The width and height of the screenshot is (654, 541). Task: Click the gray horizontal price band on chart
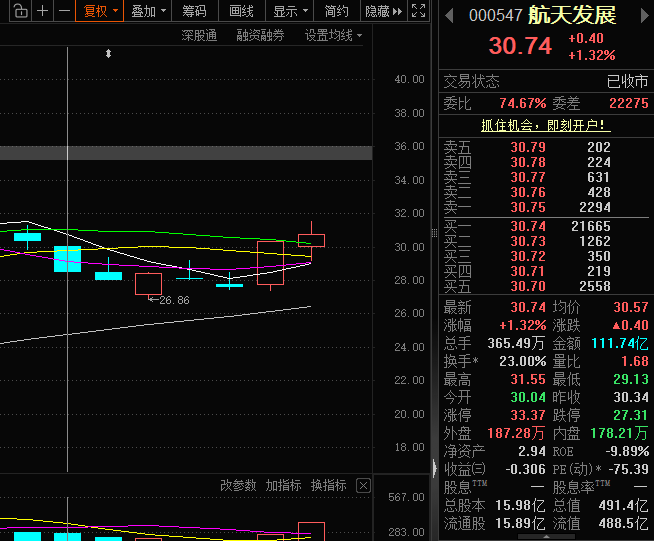[x=186, y=153]
